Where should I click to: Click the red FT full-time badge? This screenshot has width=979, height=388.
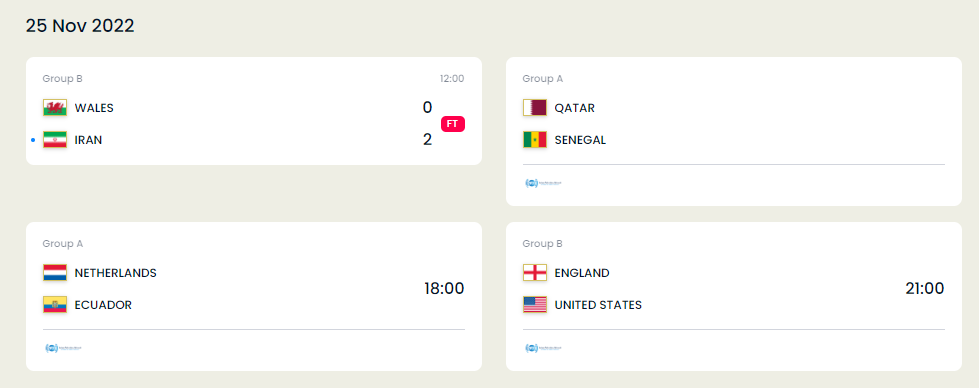[453, 124]
